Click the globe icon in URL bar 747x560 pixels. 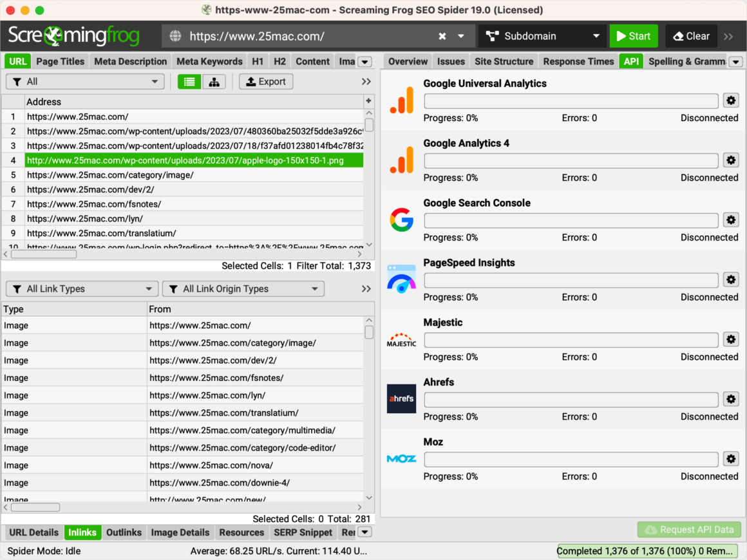[175, 36]
